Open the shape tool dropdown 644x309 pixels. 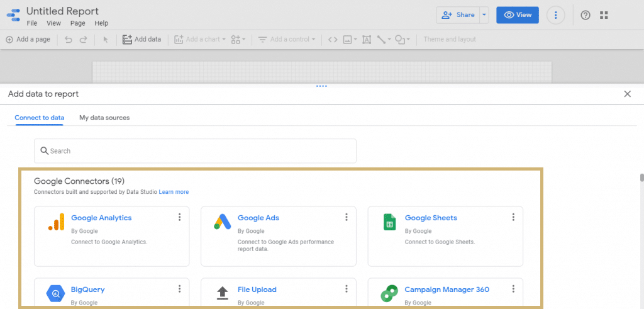(402, 40)
